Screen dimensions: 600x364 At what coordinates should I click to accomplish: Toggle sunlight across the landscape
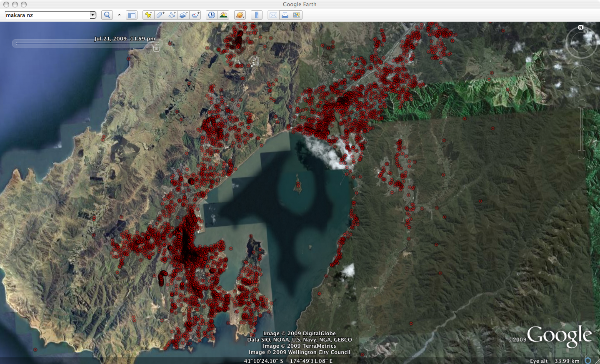click(224, 15)
